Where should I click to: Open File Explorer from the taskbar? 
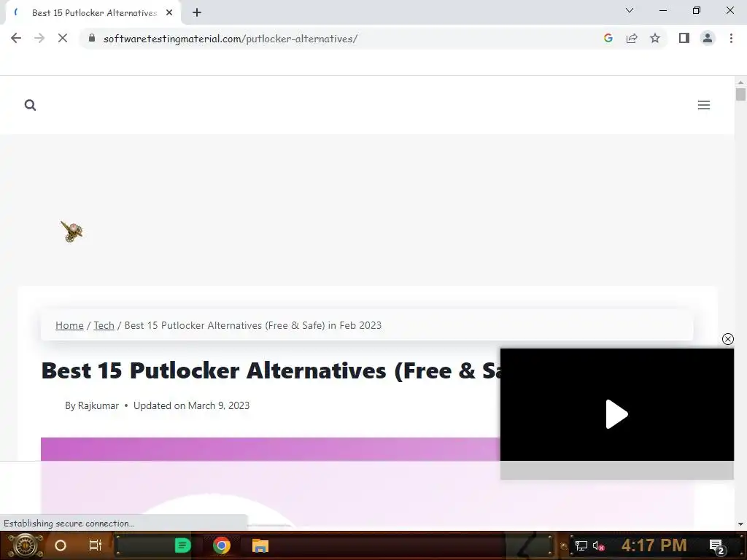coord(260,545)
